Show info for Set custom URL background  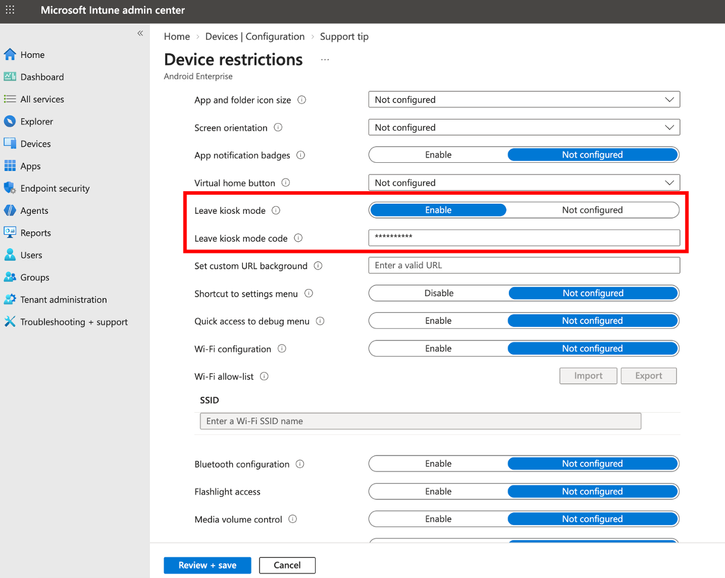click(318, 266)
